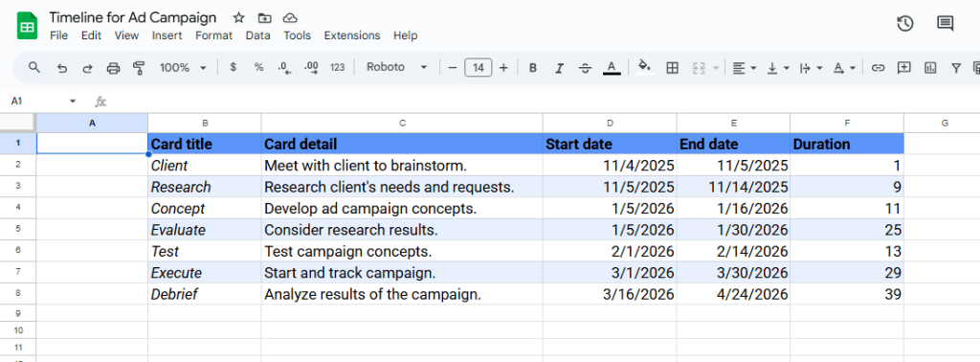Open the Help menu

pyautogui.click(x=406, y=35)
